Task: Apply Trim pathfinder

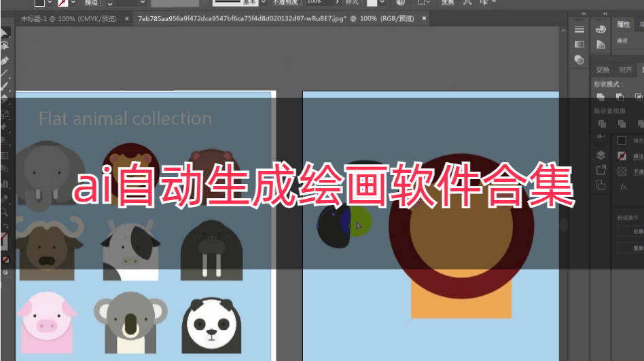Action: [622, 123]
